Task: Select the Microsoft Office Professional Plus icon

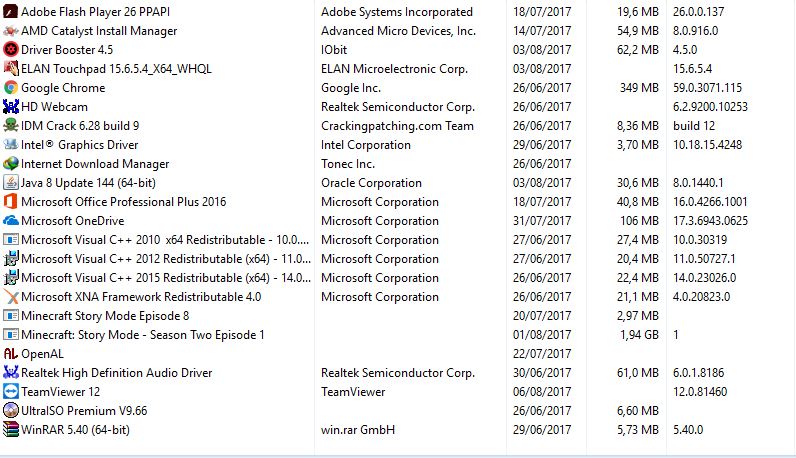Action: pyautogui.click(x=11, y=202)
